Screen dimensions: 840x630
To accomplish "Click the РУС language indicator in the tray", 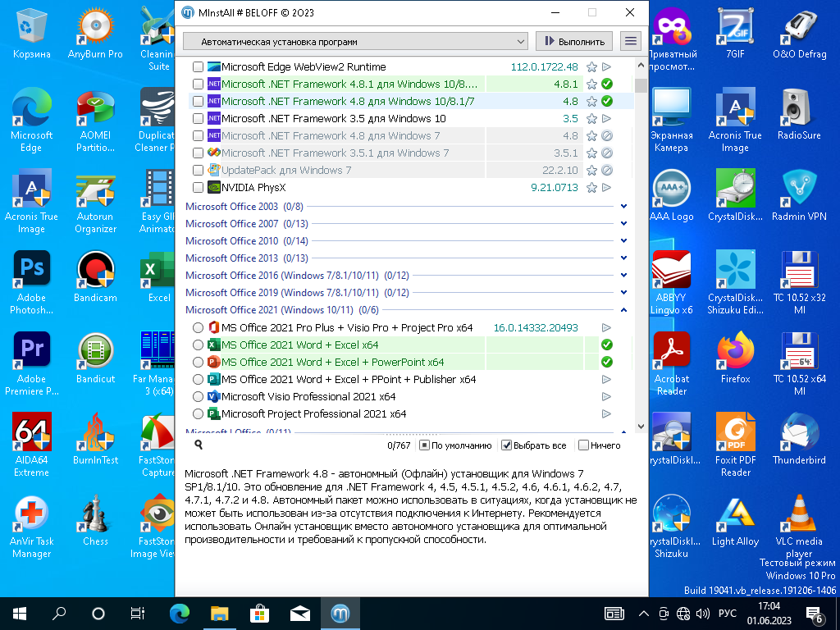I will 727,614.
